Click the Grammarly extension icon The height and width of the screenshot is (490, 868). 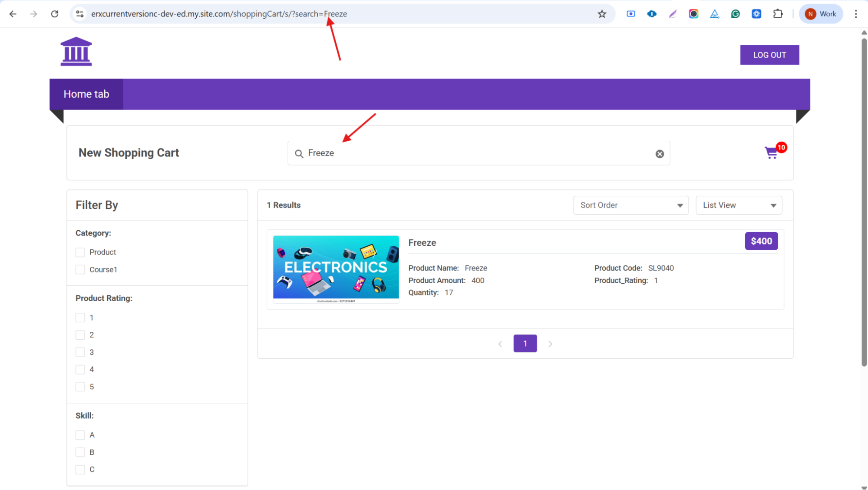tap(735, 14)
